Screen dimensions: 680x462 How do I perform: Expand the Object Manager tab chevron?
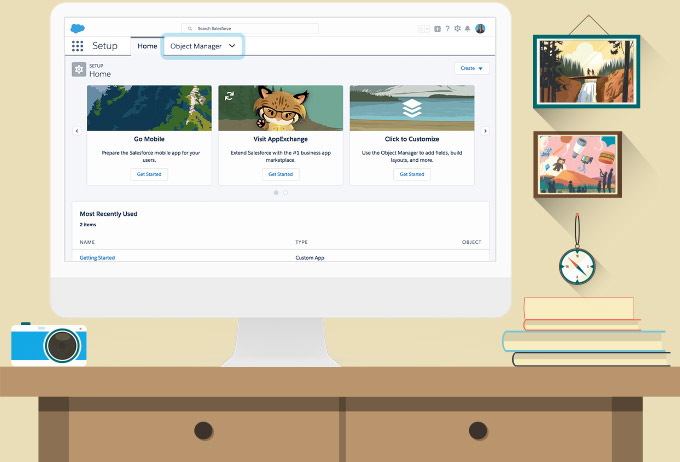pos(232,46)
